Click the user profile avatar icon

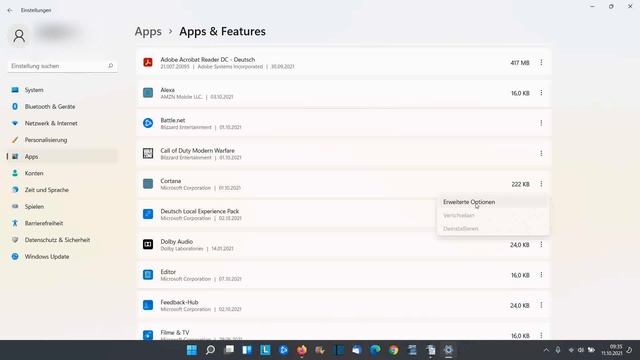coord(19,36)
